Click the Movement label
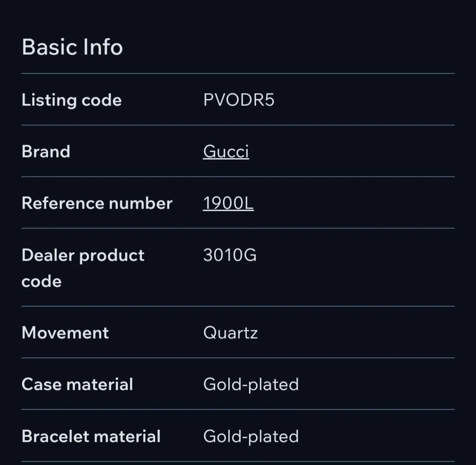Image resolution: width=476 pixels, height=465 pixels. click(x=65, y=332)
